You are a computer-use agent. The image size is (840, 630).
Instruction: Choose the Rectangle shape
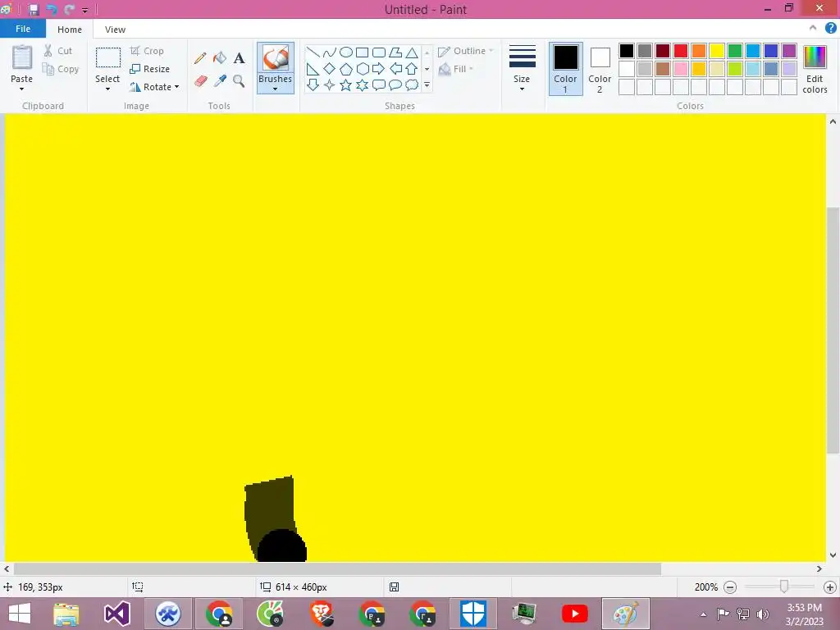[362, 52]
